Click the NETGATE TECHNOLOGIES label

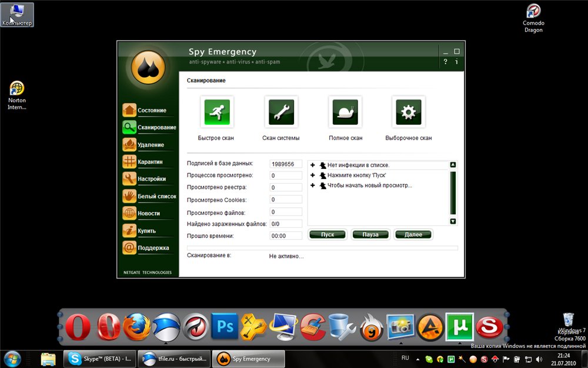click(148, 272)
